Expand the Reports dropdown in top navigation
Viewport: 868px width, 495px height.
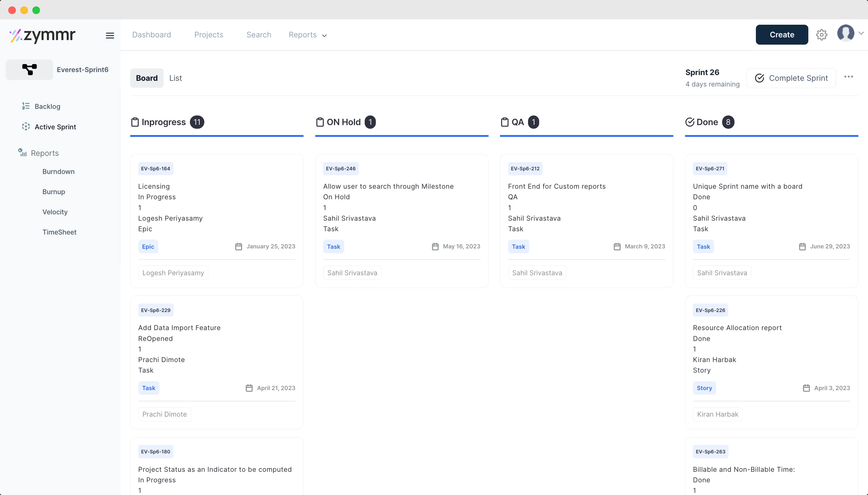point(308,35)
